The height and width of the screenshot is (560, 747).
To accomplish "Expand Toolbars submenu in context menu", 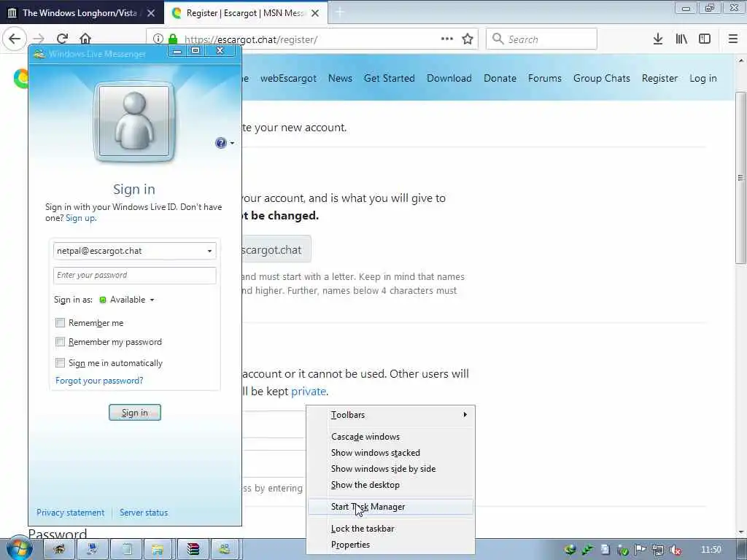I will pyautogui.click(x=391, y=415).
